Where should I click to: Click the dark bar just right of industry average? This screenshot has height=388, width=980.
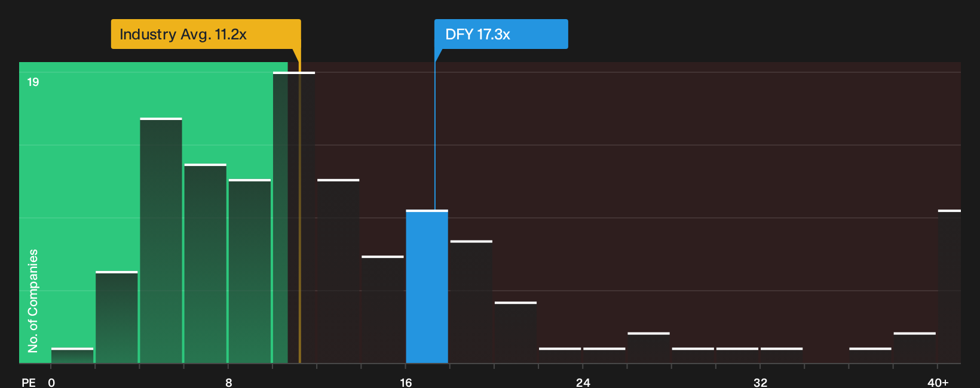tap(338, 271)
